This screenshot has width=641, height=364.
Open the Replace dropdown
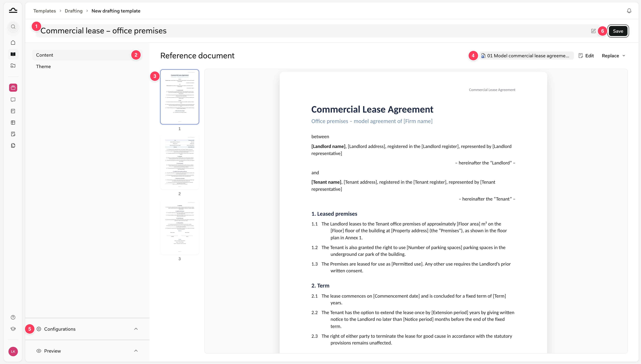click(614, 56)
